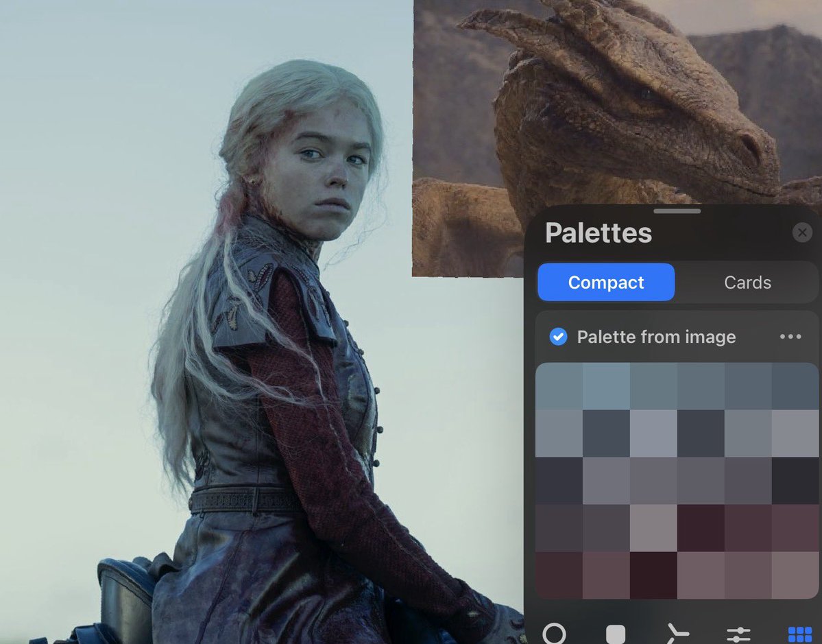Pick light gray third swatch in fourth row
This screenshot has height=644, width=822.
(653, 527)
